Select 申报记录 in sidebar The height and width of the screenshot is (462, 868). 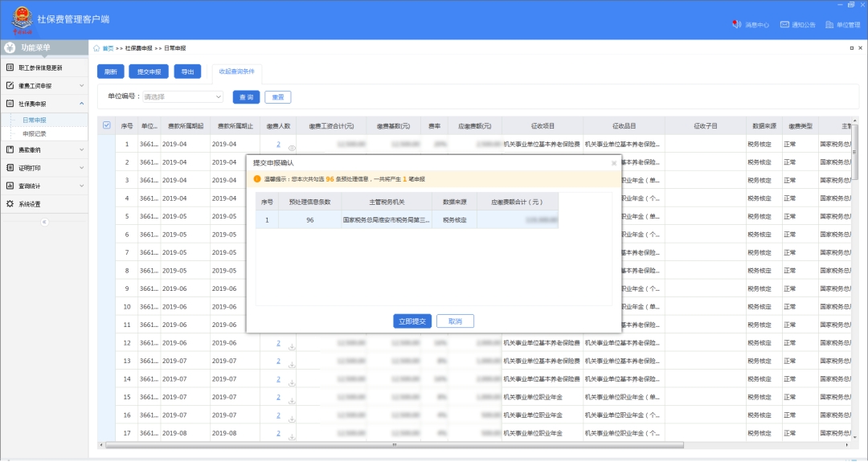tap(35, 133)
